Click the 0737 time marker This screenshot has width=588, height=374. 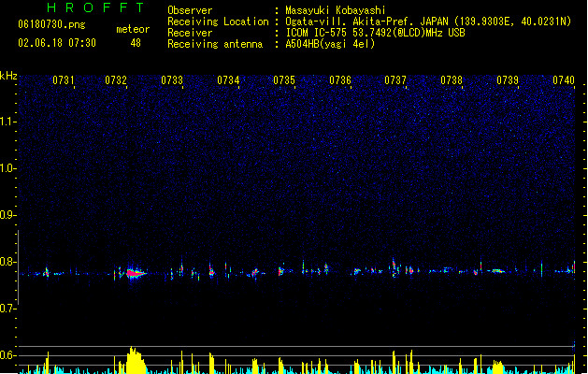(x=395, y=80)
